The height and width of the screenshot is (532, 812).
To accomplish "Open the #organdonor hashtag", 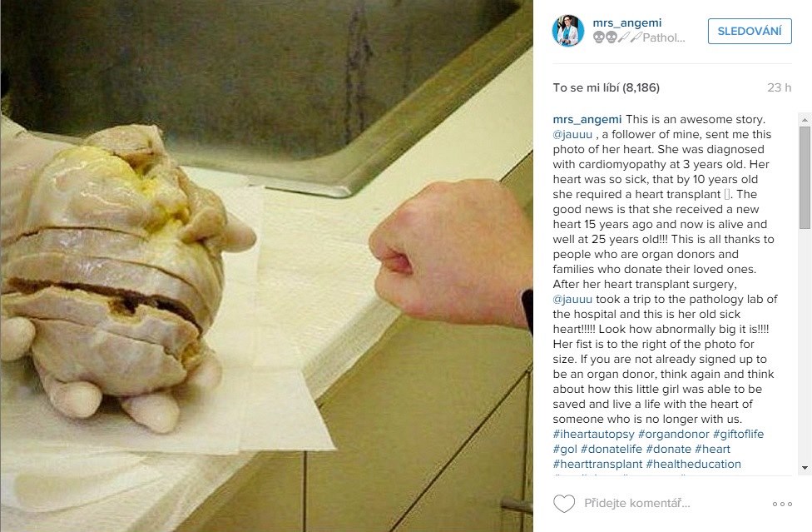I will tap(674, 434).
